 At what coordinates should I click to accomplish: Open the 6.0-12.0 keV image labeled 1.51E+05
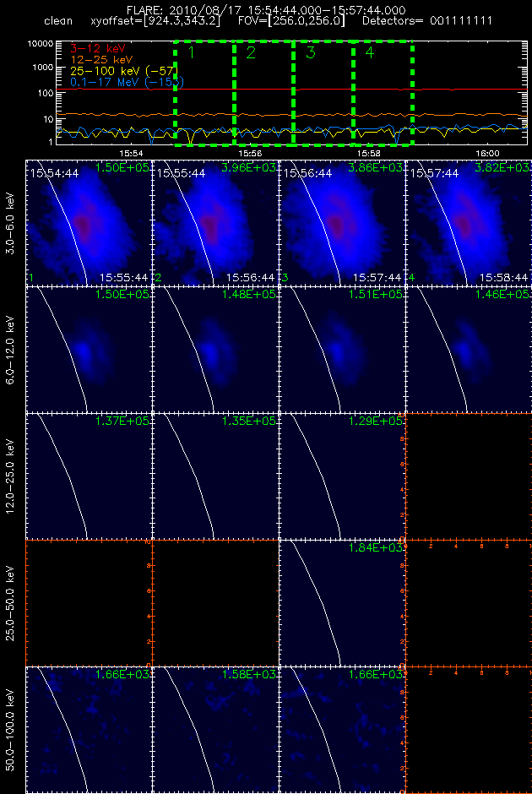[342, 348]
